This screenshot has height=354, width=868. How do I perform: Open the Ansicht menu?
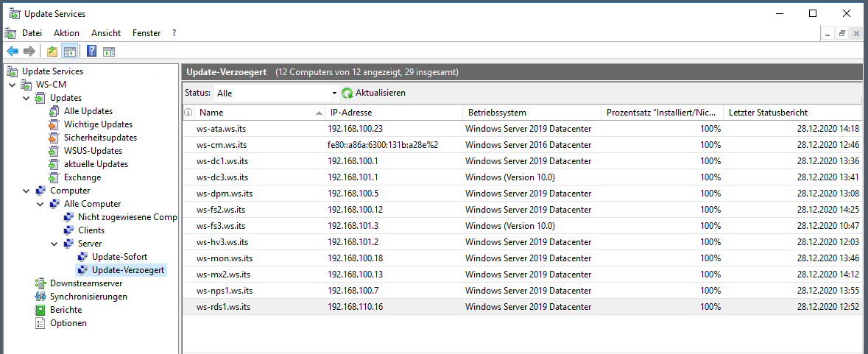(x=106, y=33)
